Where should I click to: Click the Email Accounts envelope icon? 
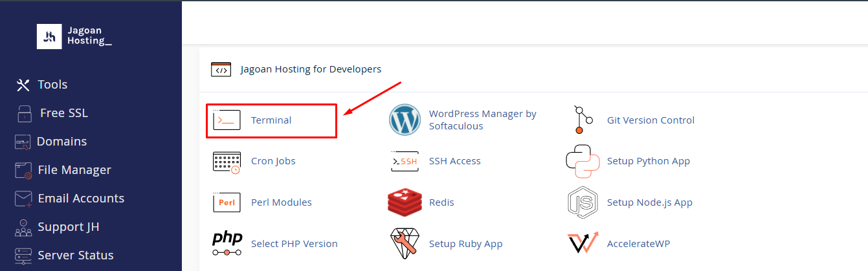[x=24, y=199]
